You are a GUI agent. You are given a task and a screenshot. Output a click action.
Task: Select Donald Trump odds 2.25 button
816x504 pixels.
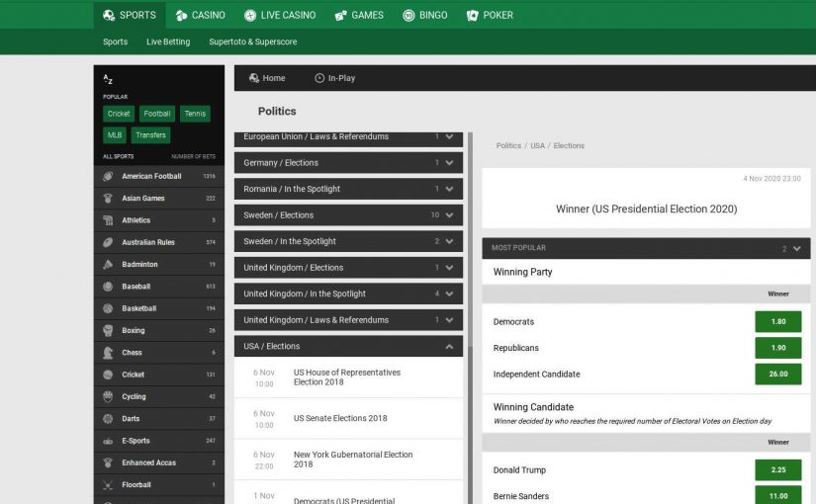tap(777, 470)
